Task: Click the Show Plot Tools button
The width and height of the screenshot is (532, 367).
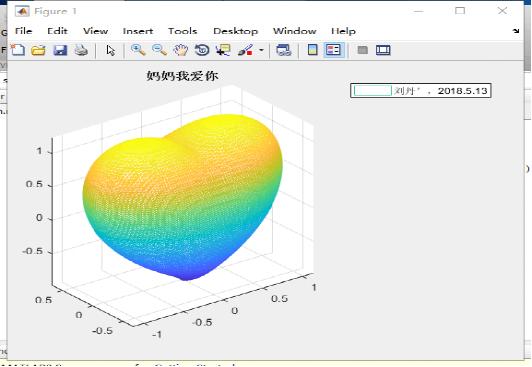Action: pos(383,50)
